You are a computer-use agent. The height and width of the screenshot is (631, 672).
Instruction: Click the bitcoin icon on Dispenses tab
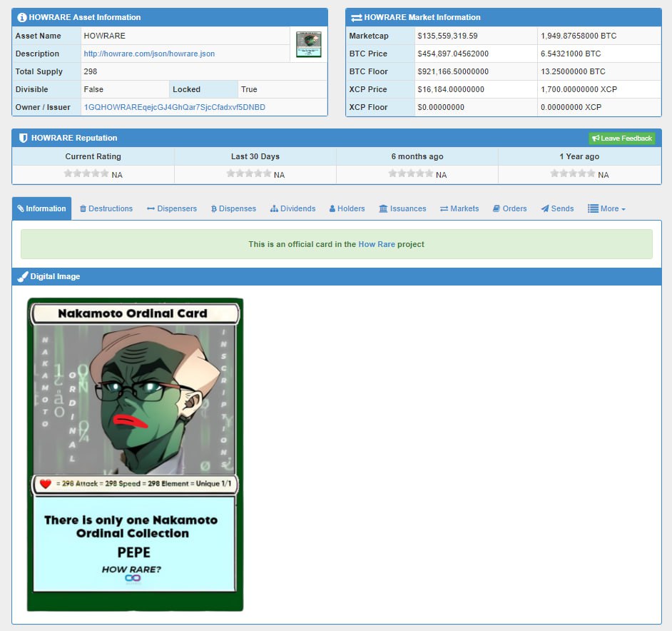(x=214, y=209)
